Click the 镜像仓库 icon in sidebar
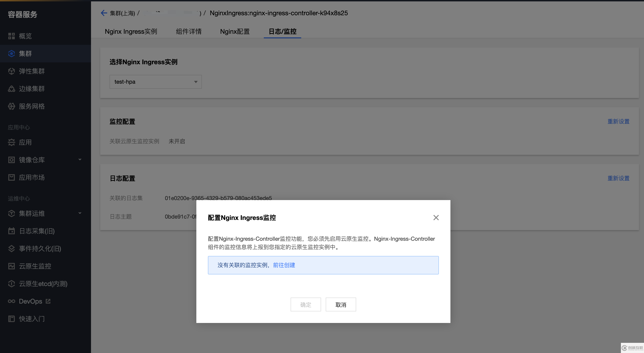The height and width of the screenshot is (353, 644). [x=12, y=160]
